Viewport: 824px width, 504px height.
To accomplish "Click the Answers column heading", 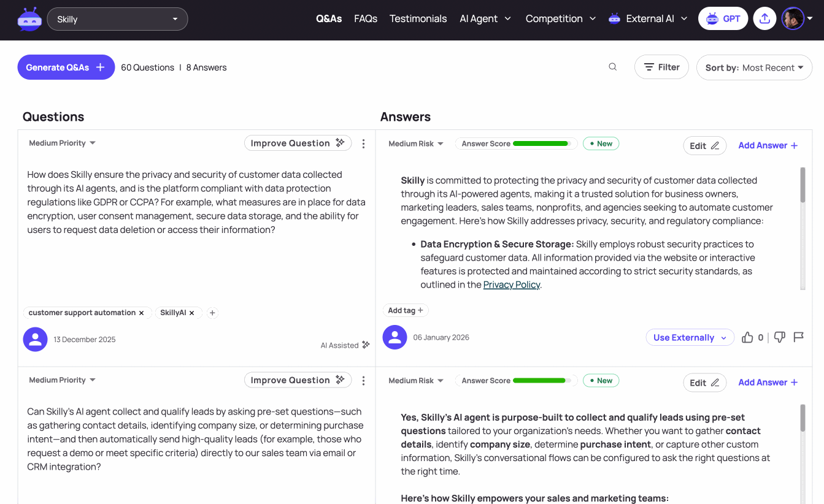I will tap(406, 116).
